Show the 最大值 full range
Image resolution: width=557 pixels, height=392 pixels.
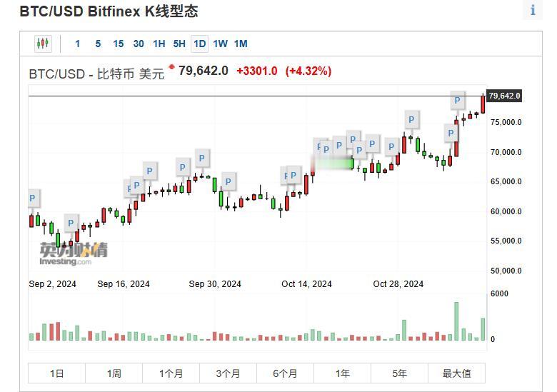(456, 373)
